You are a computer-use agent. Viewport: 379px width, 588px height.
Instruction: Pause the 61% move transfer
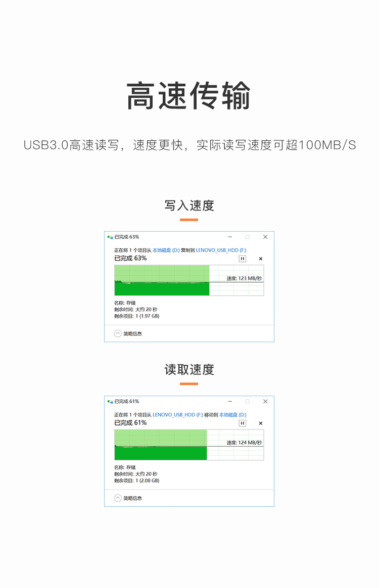point(242,423)
